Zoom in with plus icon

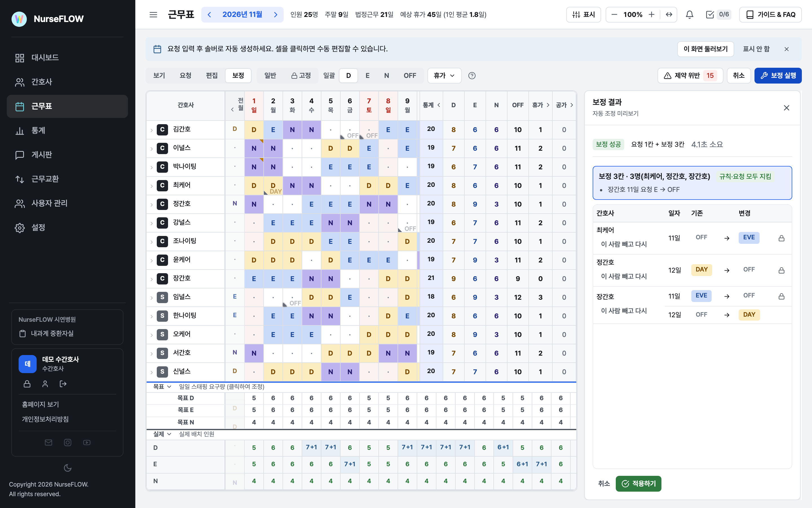click(x=652, y=14)
